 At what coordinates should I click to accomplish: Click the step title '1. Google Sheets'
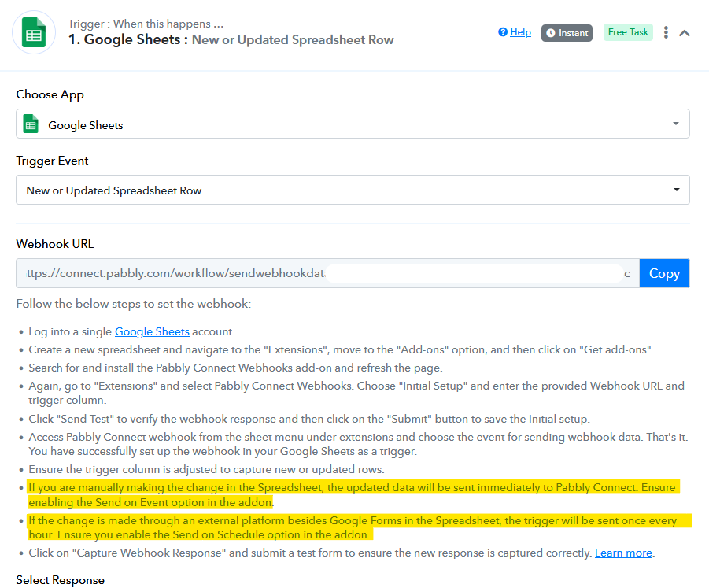[x=128, y=39]
